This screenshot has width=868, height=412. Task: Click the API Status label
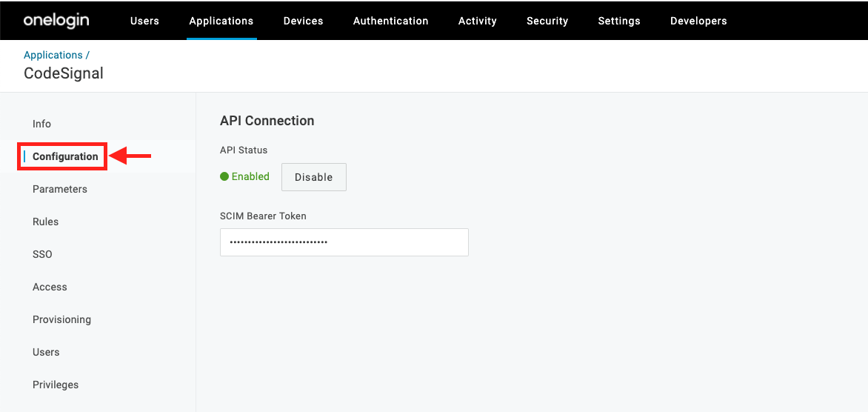244,150
